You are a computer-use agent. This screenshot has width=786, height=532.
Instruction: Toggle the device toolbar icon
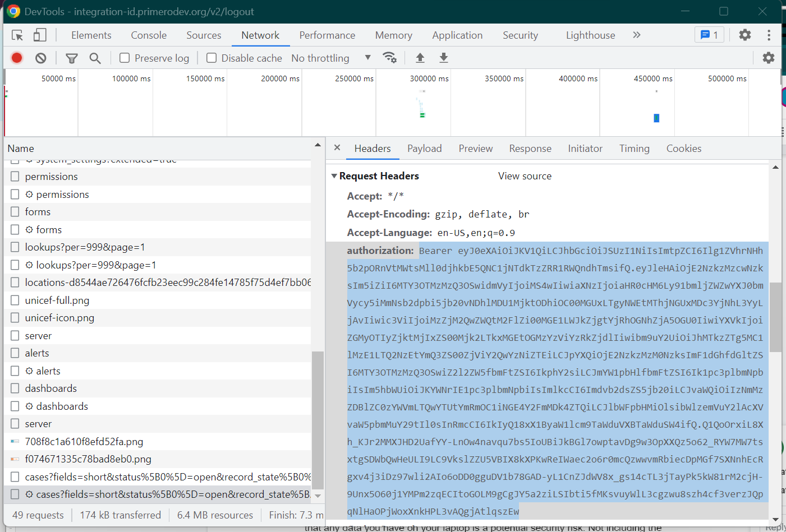point(39,35)
